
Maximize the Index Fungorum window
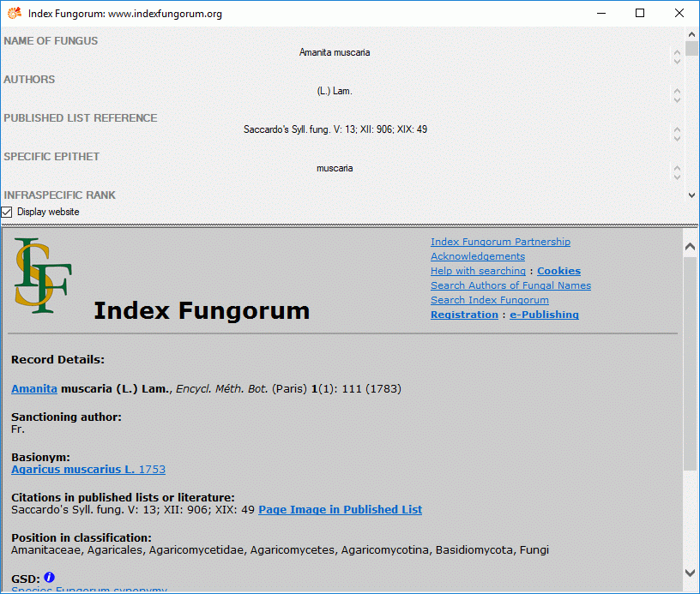pos(640,13)
